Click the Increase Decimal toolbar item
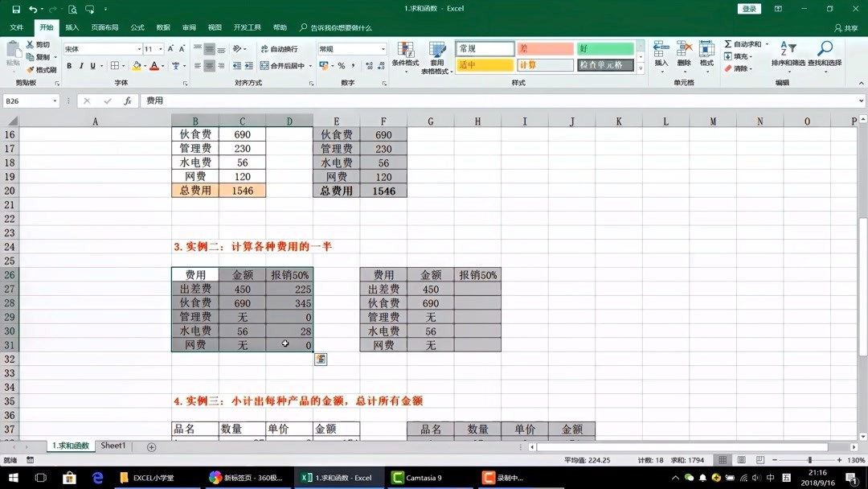 [368, 65]
